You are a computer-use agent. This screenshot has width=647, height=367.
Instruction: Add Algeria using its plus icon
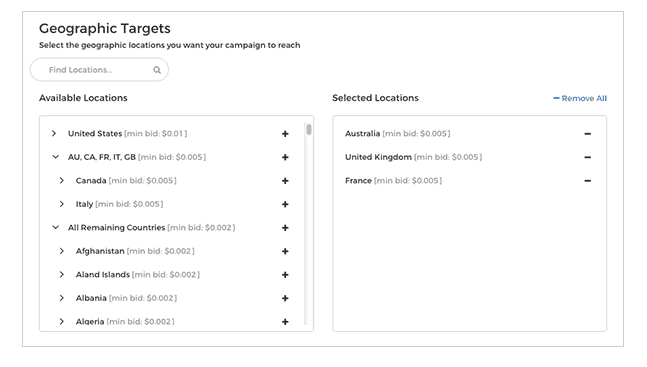click(285, 322)
